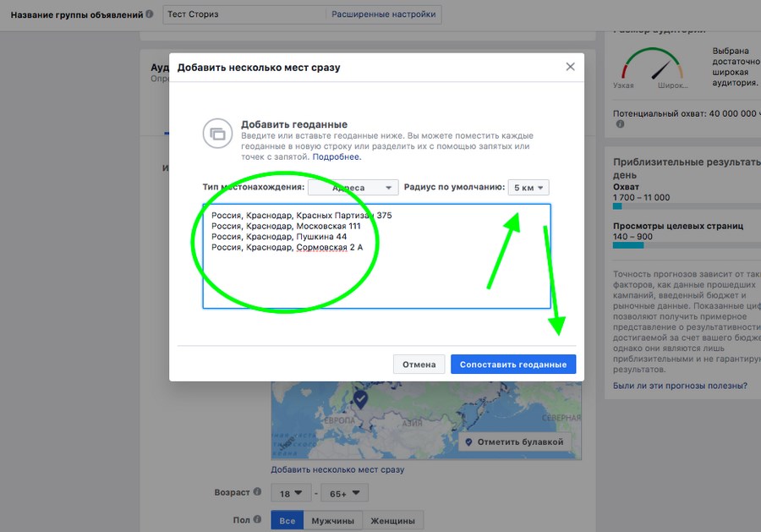Viewport: 761px width, 532px height.
Task: Click address line Пушкина 44
Action: click(x=279, y=237)
